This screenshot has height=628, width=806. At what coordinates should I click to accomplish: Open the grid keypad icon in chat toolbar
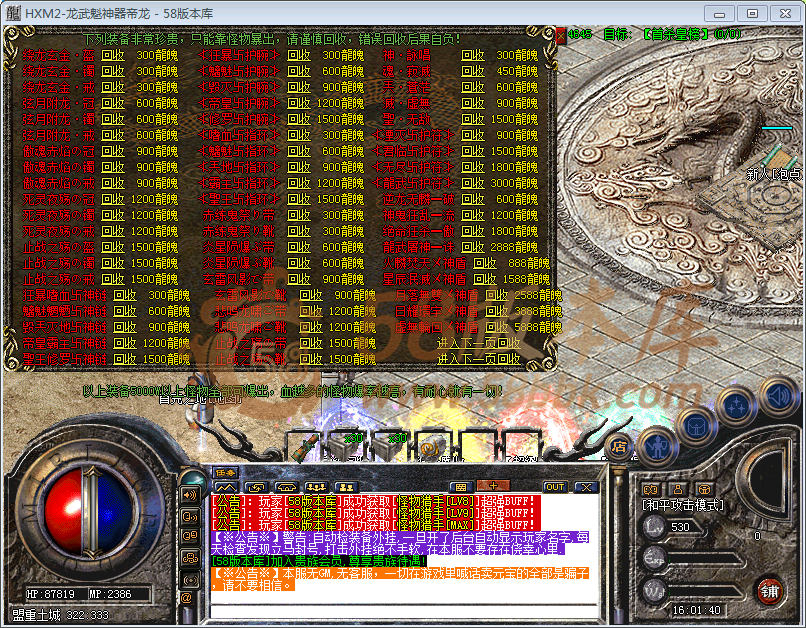coord(461,487)
